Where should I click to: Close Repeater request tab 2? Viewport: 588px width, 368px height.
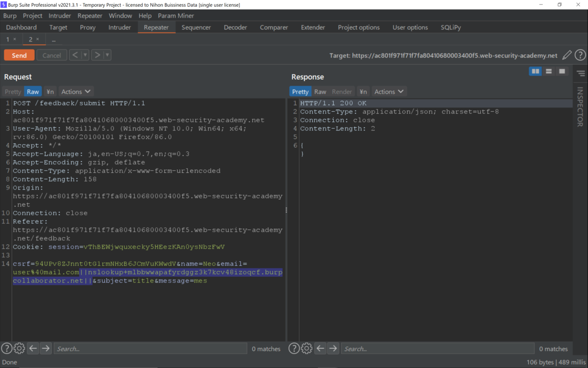coord(38,39)
